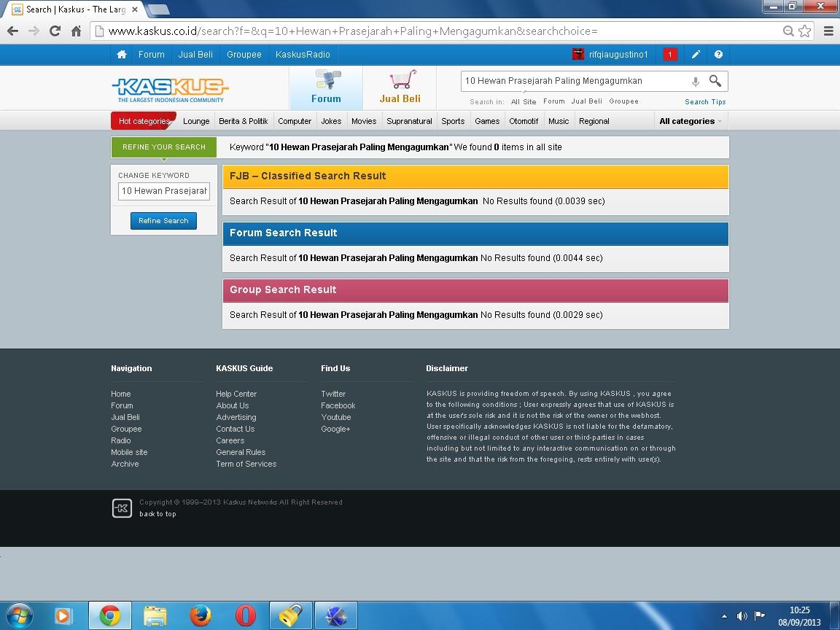Click FJB – Classified Search Result header
Screen dimensions: 840x630
(x=475, y=176)
